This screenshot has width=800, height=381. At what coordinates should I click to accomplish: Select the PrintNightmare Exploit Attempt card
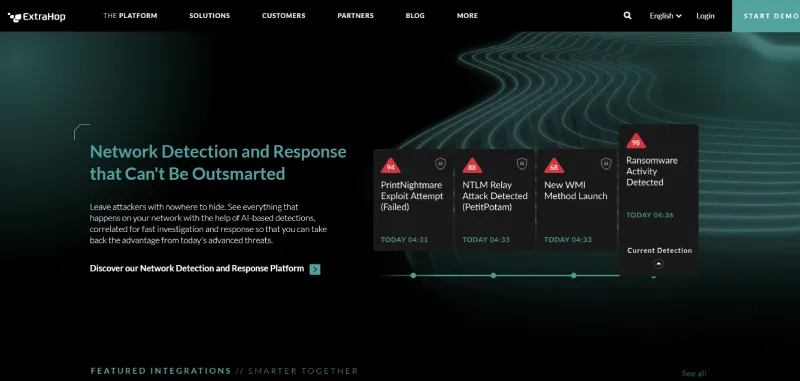click(x=413, y=199)
